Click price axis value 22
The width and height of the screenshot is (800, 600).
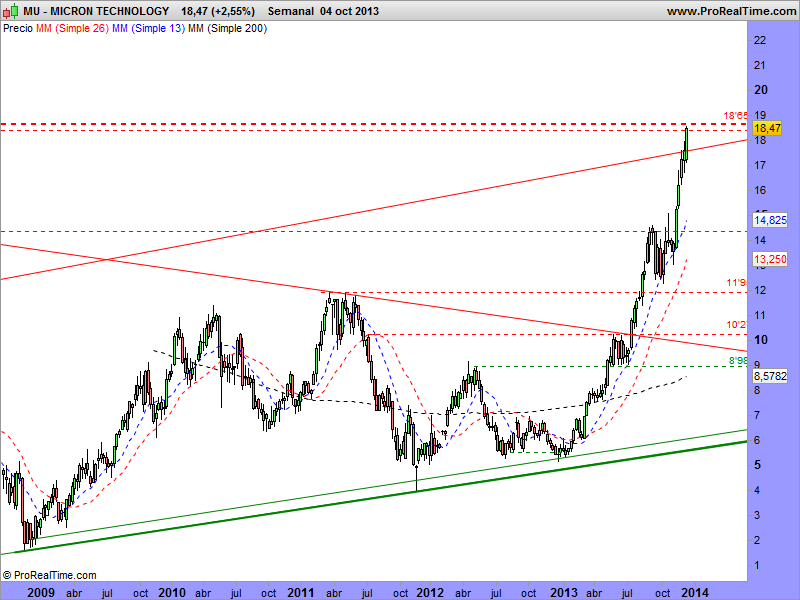click(x=760, y=40)
